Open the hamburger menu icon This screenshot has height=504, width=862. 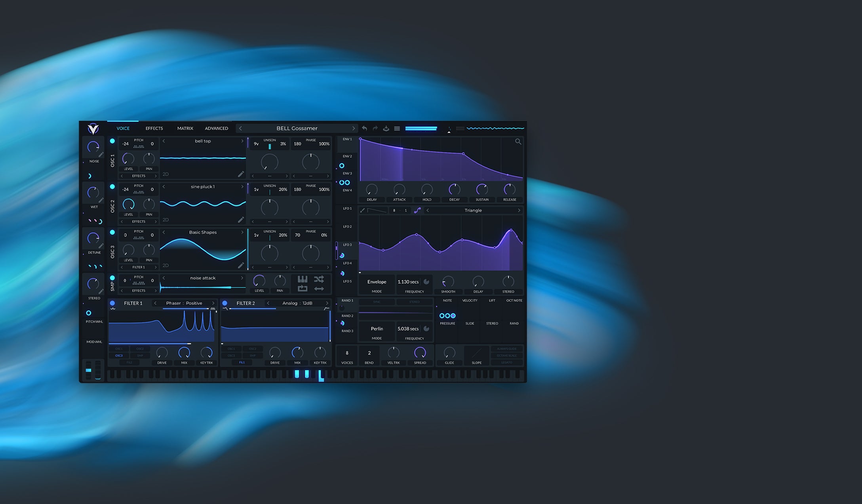[397, 129]
